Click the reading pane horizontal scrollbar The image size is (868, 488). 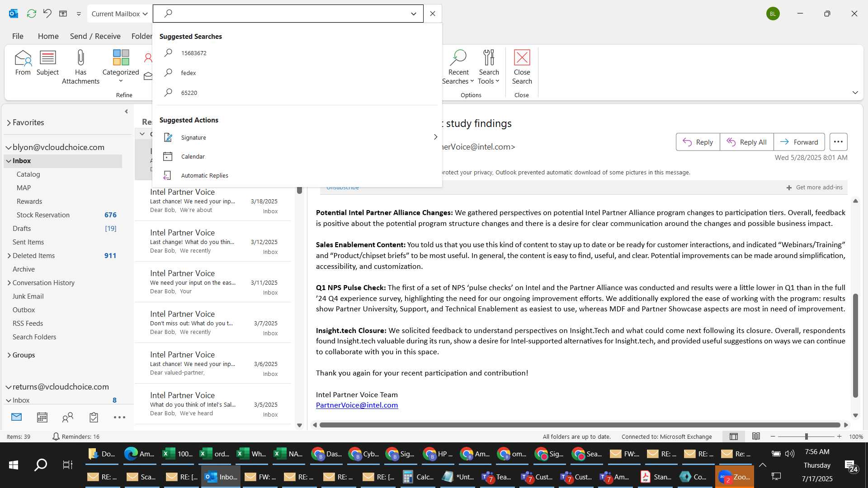[x=580, y=425]
